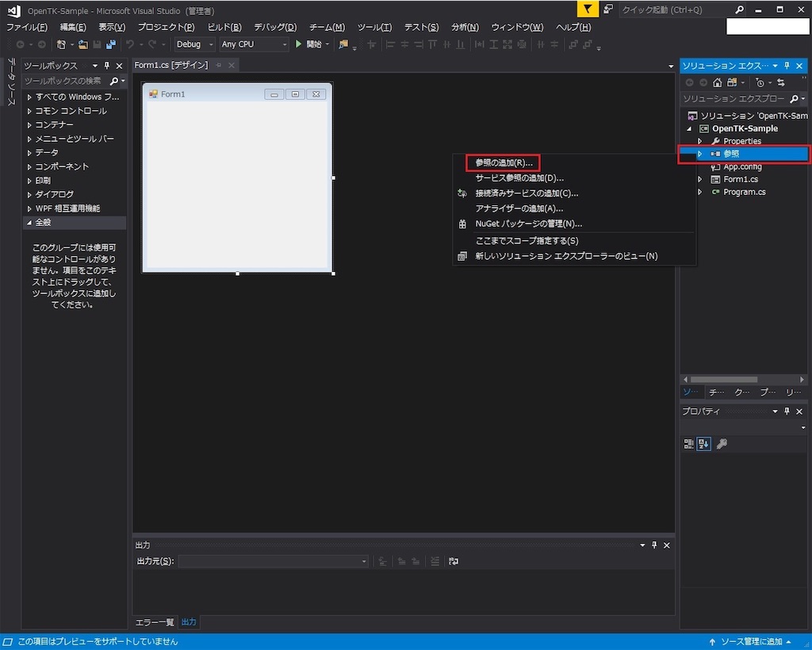Screen dimensions: 812x650
Task: Click the toolbox search input field
Action: (x=65, y=81)
